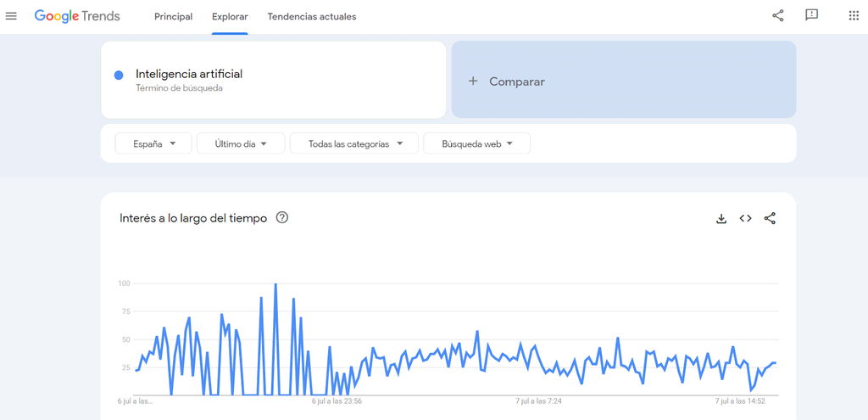Click the Comparar add term box
The height and width of the screenshot is (420, 868).
(x=623, y=81)
